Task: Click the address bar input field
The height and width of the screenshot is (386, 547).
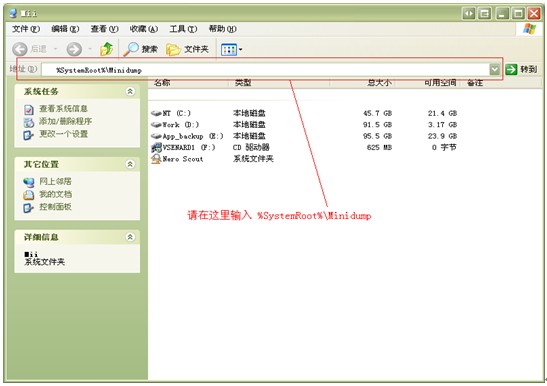Action: tap(265, 70)
